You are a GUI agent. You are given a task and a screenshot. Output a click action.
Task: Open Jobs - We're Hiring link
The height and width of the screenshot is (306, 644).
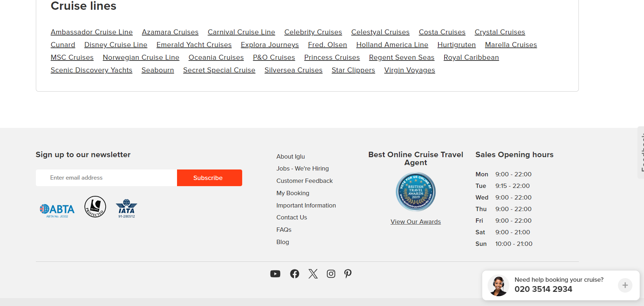pyautogui.click(x=303, y=168)
